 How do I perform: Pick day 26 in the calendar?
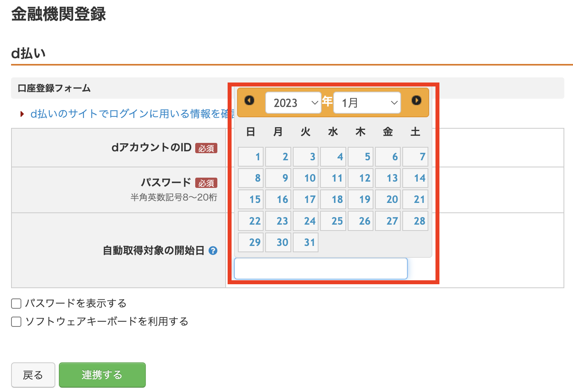click(361, 221)
